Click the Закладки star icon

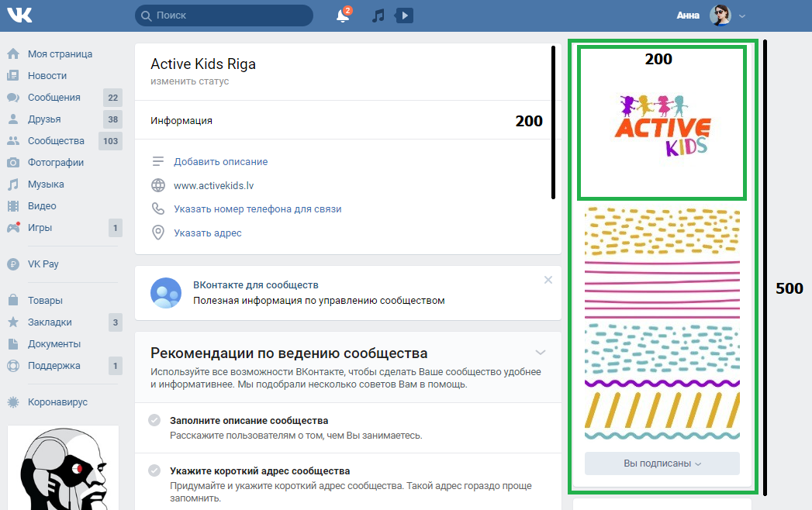point(13,322)
